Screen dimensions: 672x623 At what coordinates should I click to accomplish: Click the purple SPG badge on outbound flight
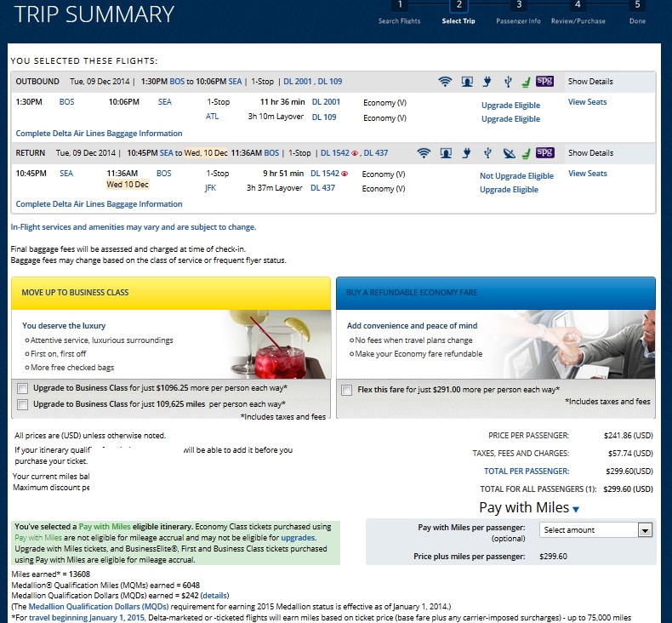click(x=545, y=82)
